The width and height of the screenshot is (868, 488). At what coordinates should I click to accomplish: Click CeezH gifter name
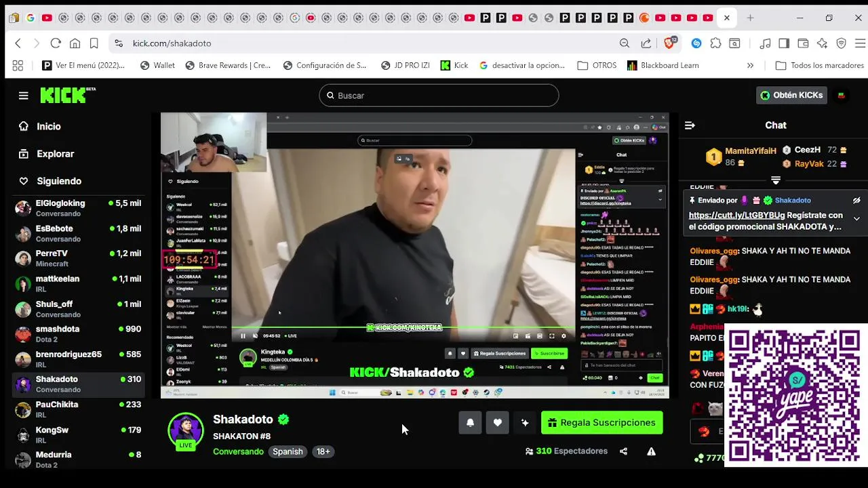click(808, 150)
